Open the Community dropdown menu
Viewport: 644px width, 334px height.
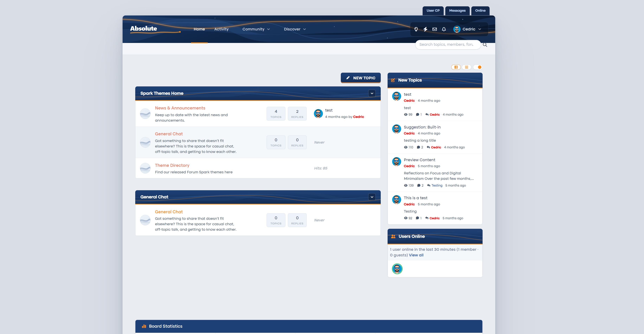(256, 29)
